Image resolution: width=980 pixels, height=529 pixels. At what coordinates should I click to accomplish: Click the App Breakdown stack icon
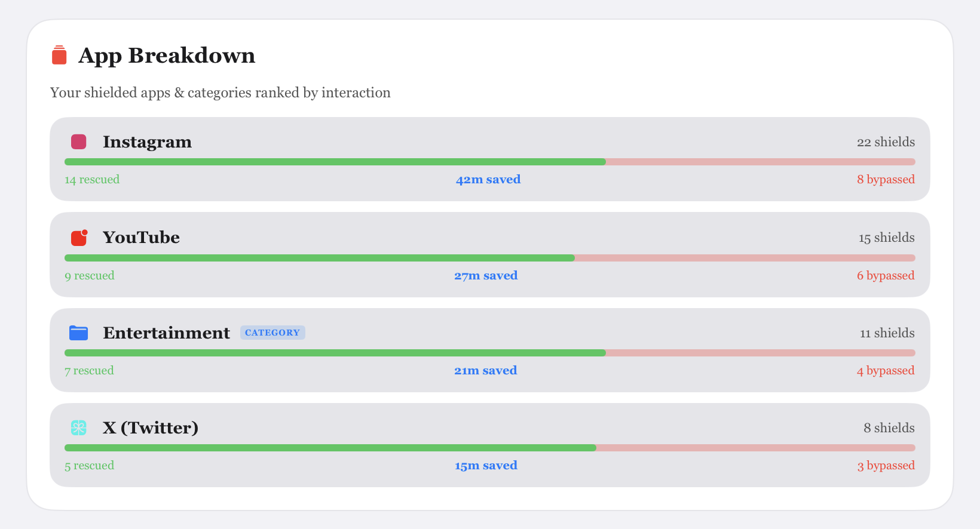pyautogui.click(x=59, y=55)
